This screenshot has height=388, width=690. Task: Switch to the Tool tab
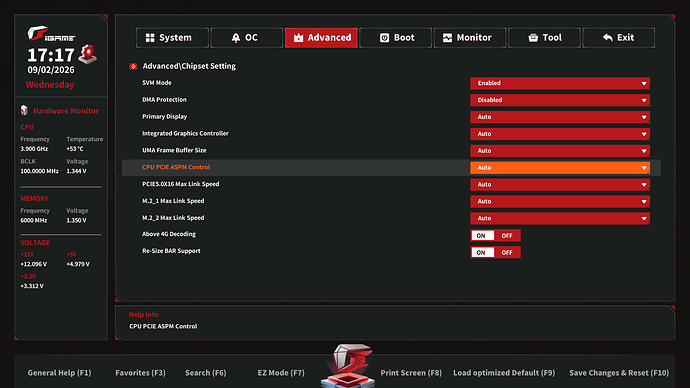[544, 38]
